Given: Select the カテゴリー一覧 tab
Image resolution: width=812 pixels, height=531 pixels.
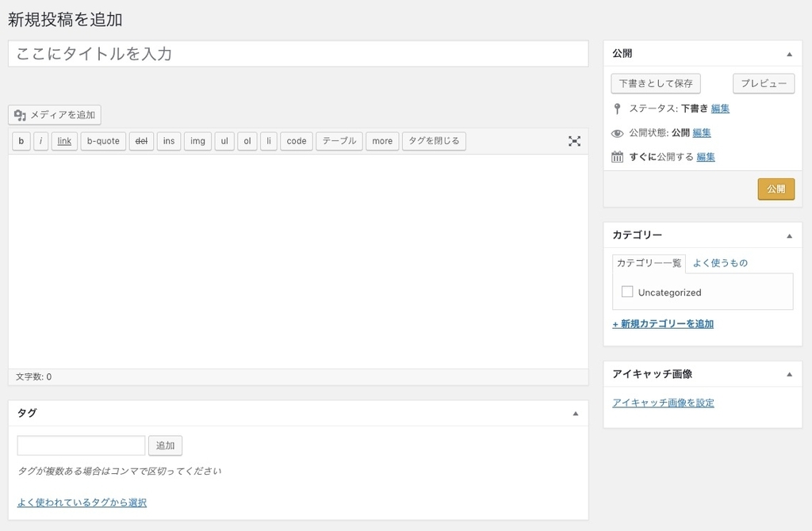Looking at the screenshot, I should [649, 263].
